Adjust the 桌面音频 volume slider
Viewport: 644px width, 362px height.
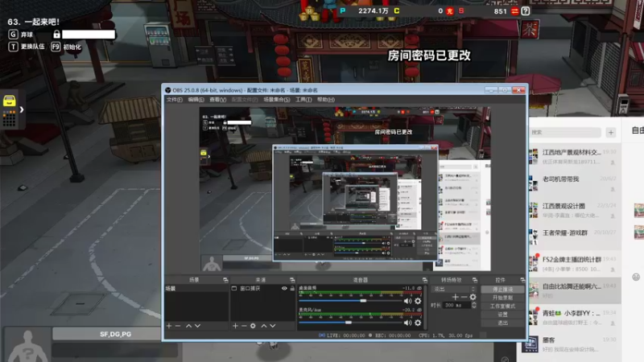pyautogui.click(x=350, y=301)
